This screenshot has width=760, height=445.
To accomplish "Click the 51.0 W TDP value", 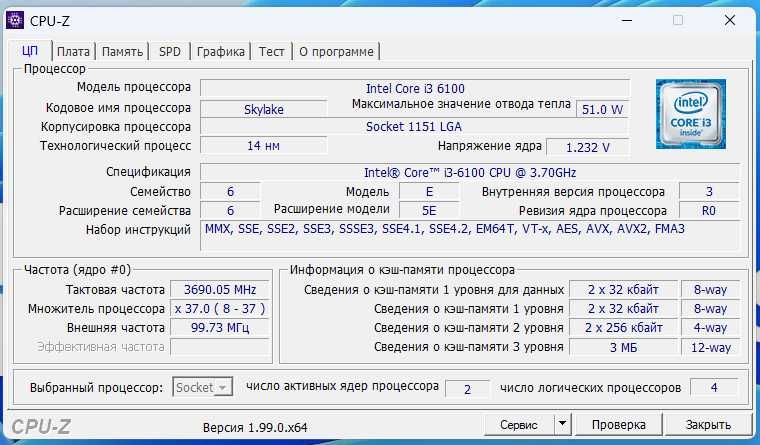I will [x=602, y=109].
